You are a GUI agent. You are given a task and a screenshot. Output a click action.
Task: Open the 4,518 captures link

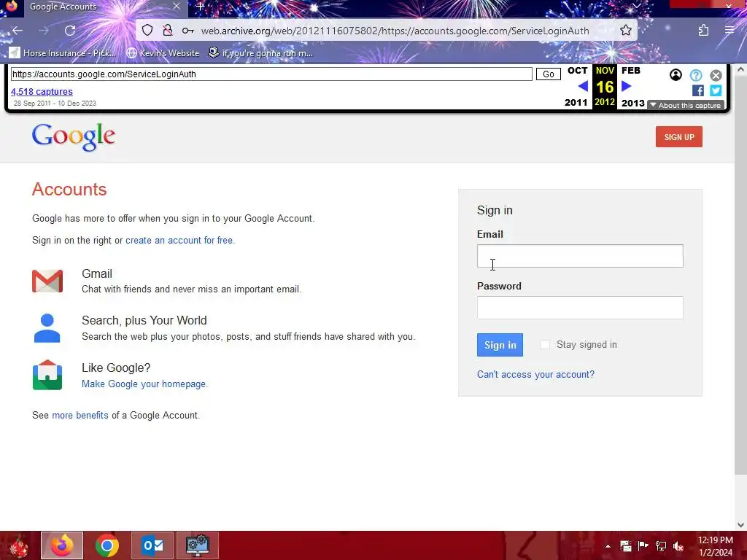tap(42, 91)
